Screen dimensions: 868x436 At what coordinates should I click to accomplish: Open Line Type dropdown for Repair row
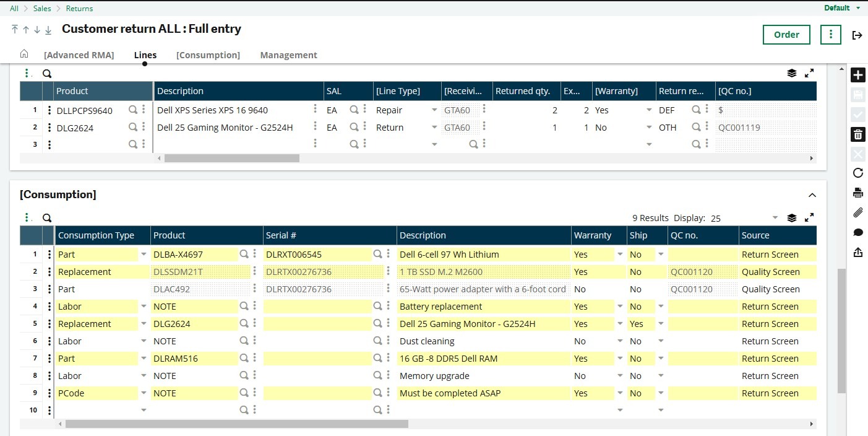click(x=434, y=110)
